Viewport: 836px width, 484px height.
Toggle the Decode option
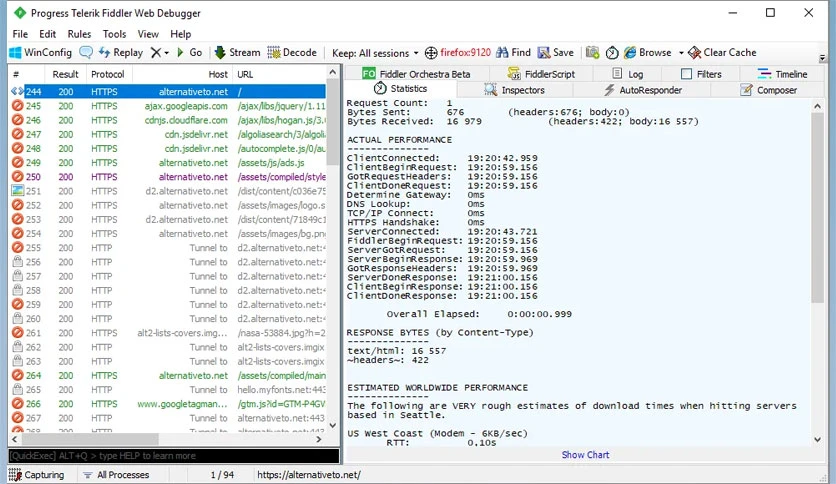(x=292, y=52)
